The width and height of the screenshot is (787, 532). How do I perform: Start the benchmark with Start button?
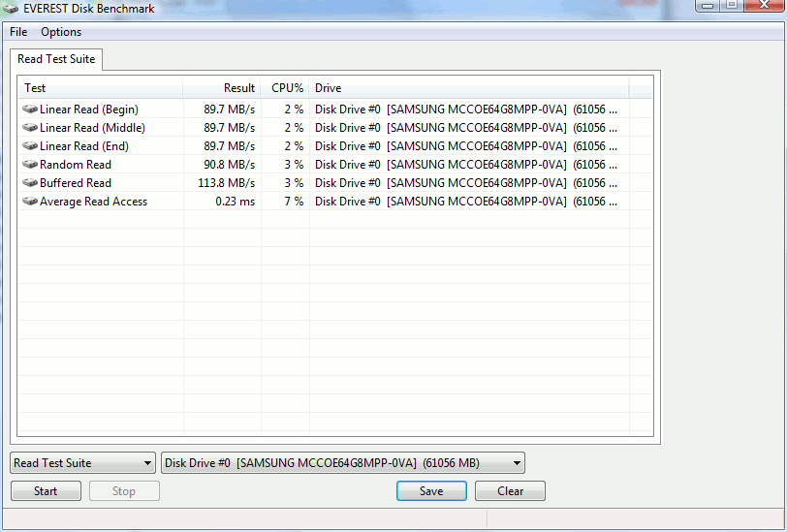click(x=46, y=491)
